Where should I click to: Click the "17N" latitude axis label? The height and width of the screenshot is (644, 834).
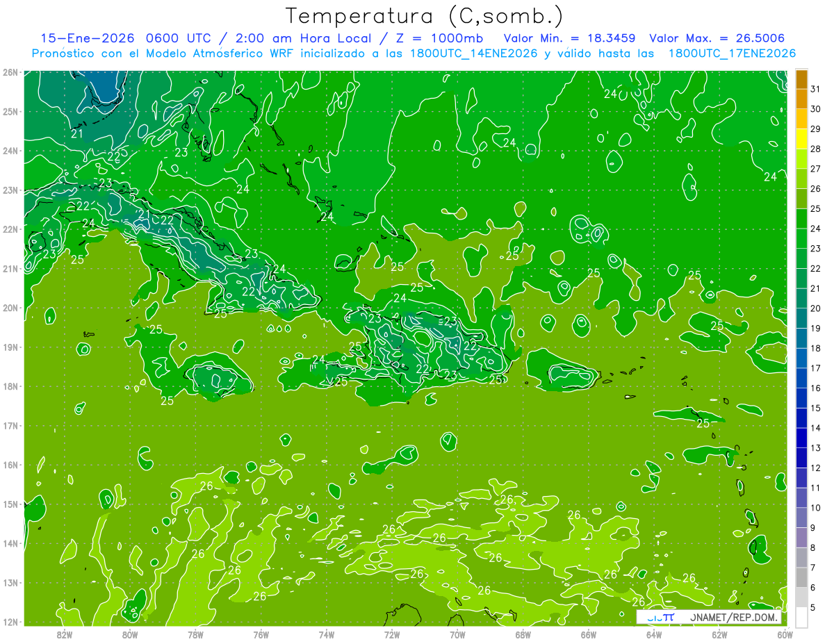click(x=10, y=425)
